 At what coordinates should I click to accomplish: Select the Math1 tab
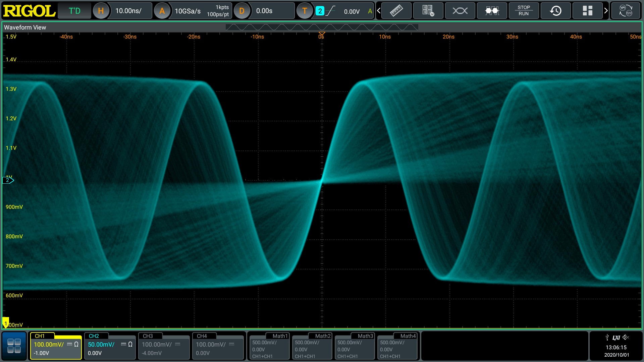click(268, 346)
